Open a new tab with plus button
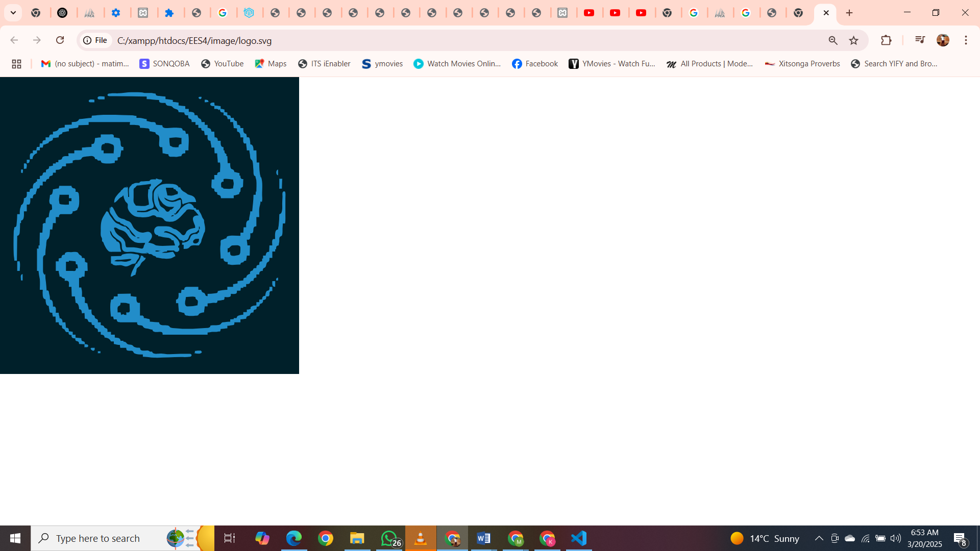 point(849,13)
